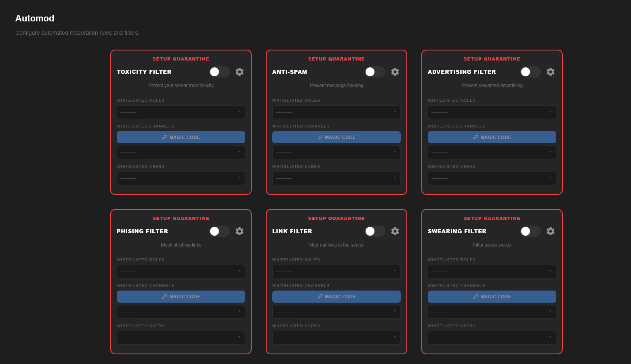Click Setup Quarantine above Advertising Filter

pyautogui.click(x=492, y=59)
